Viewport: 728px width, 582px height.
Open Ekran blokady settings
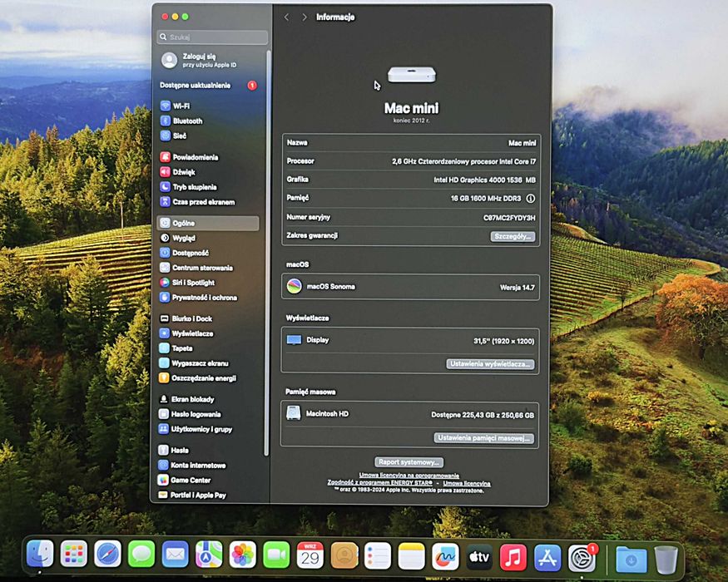point(186,399)
